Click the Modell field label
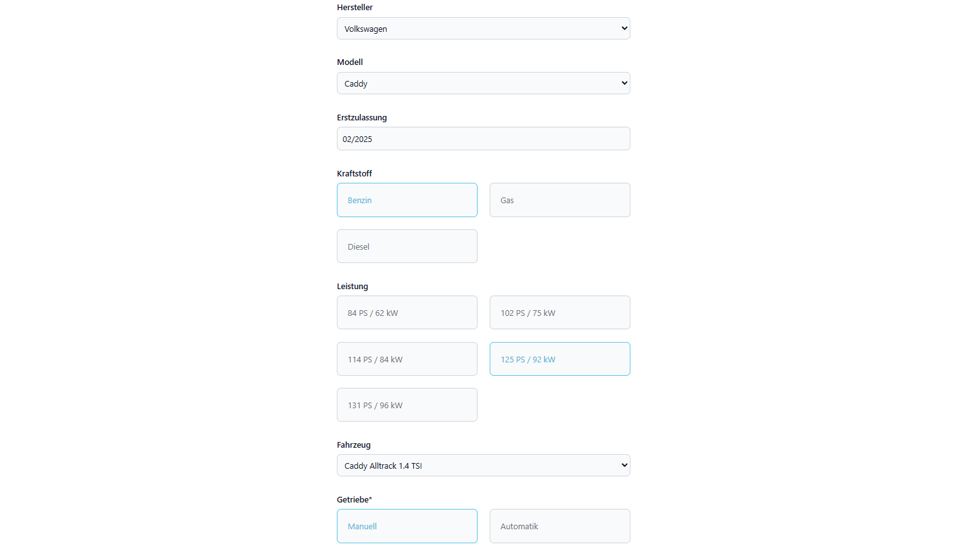980x556 pixels. [350, 62]
